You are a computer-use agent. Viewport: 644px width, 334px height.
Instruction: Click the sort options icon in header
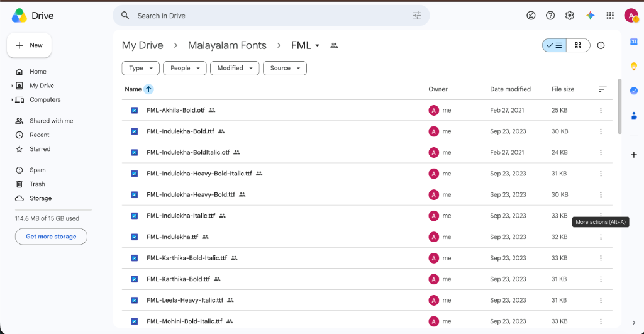point(602,89)
